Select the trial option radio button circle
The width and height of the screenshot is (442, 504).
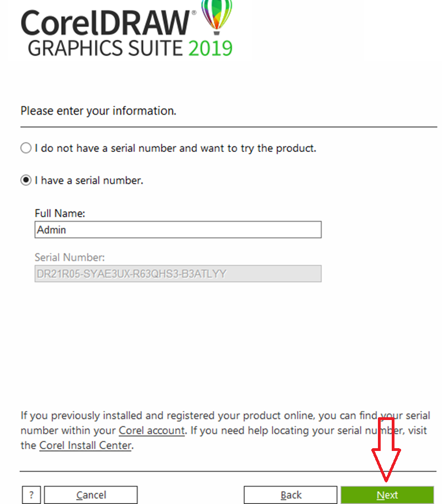(x=26, y=148)
